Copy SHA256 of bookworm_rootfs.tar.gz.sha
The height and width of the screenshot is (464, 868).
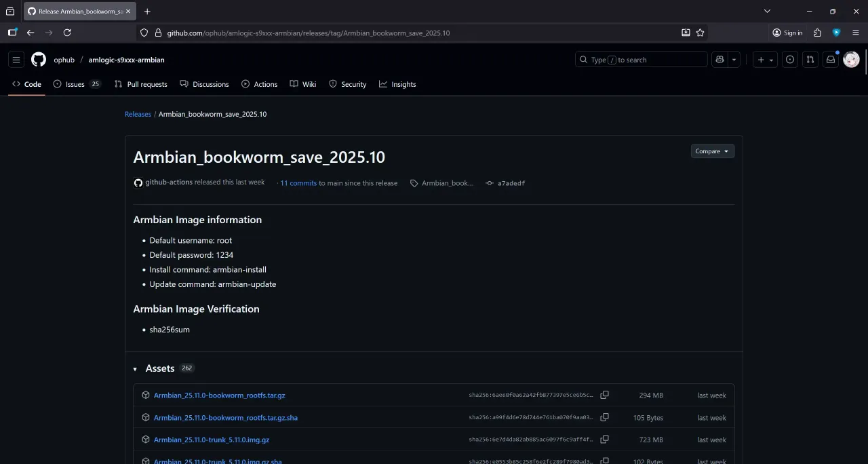(x=604, y=417)
